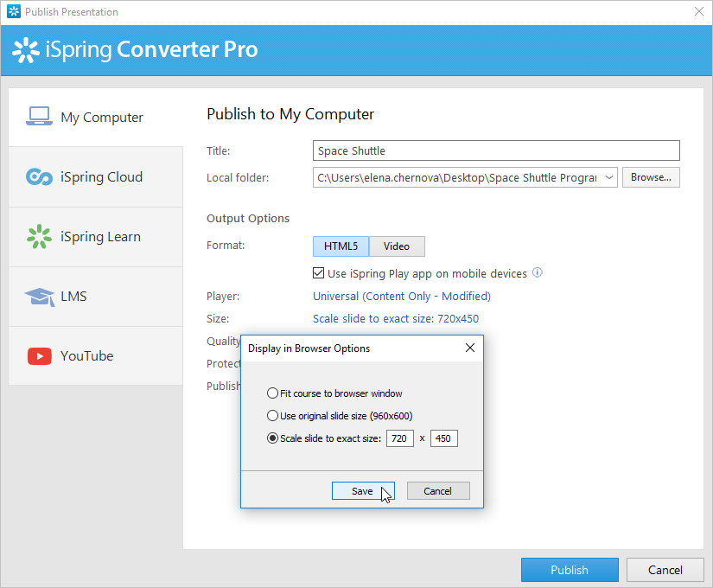Open the Universal (Content Only - Modified) player link
Image resolution: width=713 pixels, height=588 pixels.
coord(402,297)
